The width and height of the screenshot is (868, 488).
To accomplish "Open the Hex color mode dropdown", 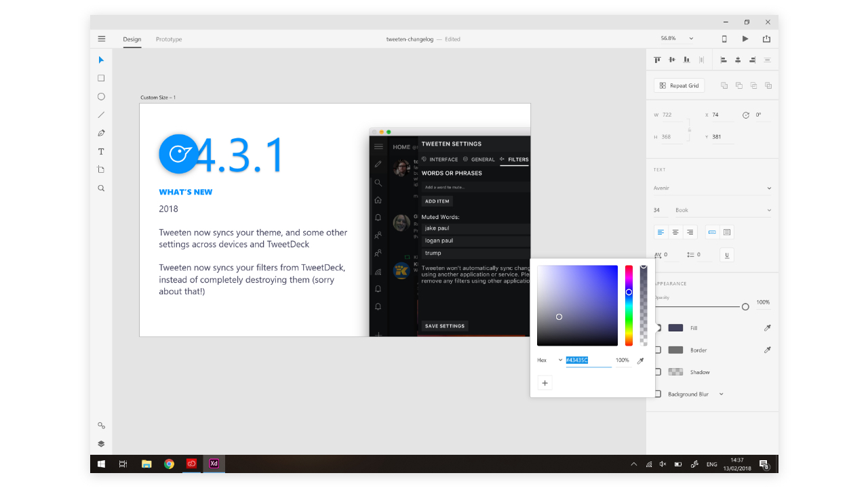I will (550, 360).
